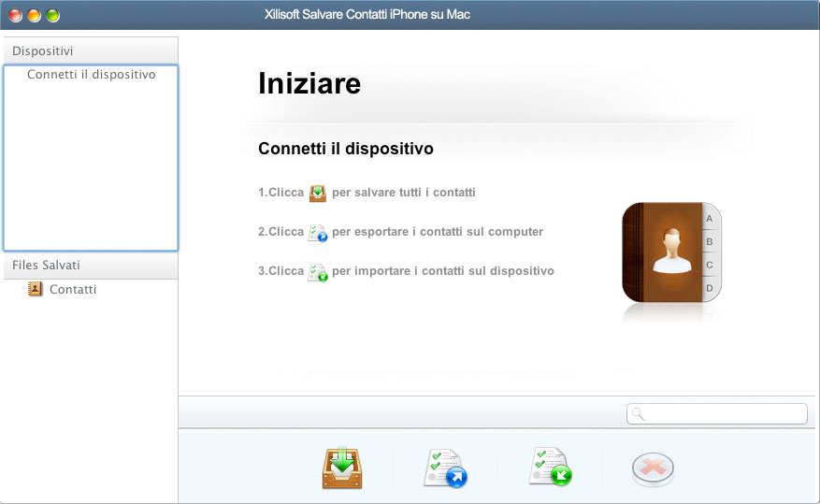Click the window title 'Xilisoft Salvare Contatti iPhone su Mac'
This screenshot has height=504, width=820.
(x=367, y=15)
